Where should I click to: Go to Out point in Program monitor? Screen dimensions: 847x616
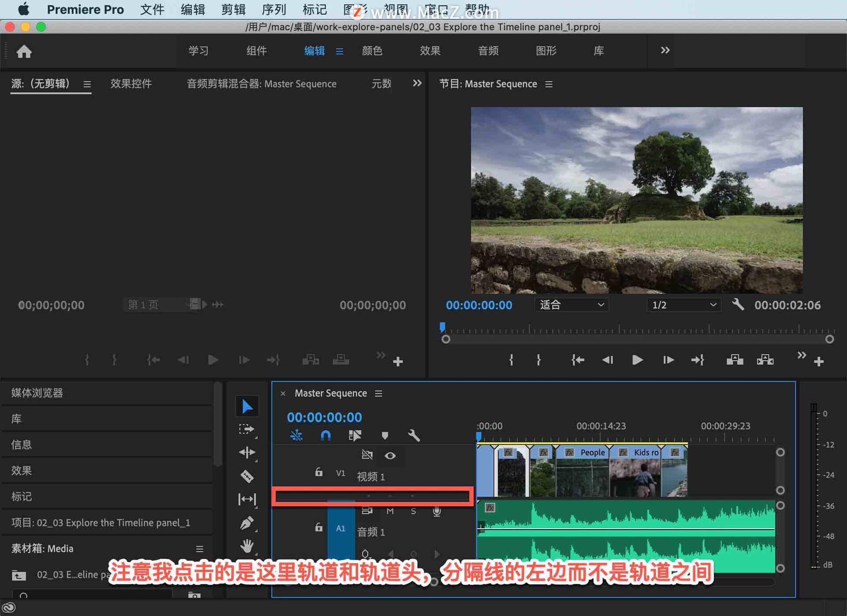point(697,360)
